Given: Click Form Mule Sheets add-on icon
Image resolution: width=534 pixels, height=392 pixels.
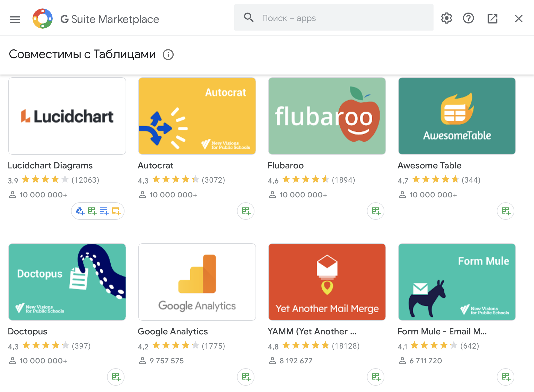Looking at the screenshot, I should [506, 377].
